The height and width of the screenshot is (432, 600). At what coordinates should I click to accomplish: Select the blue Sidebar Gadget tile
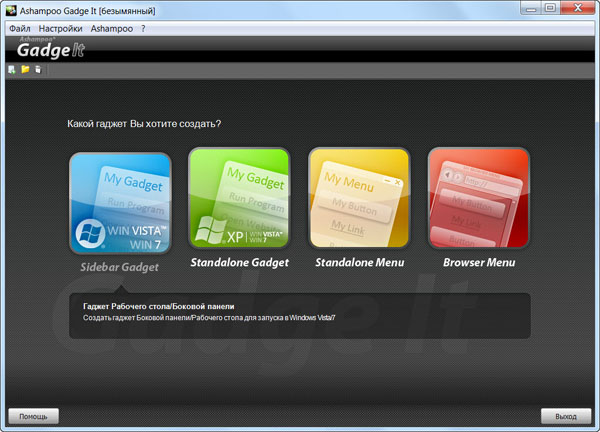(120, 203)
